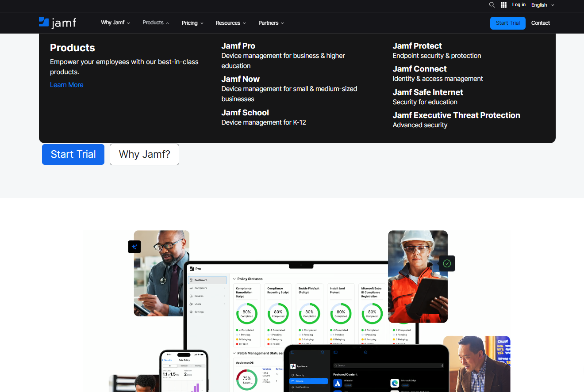Click the grid apps icon near Log in
The image size is (584, 392).
click(x=503, y=5)
